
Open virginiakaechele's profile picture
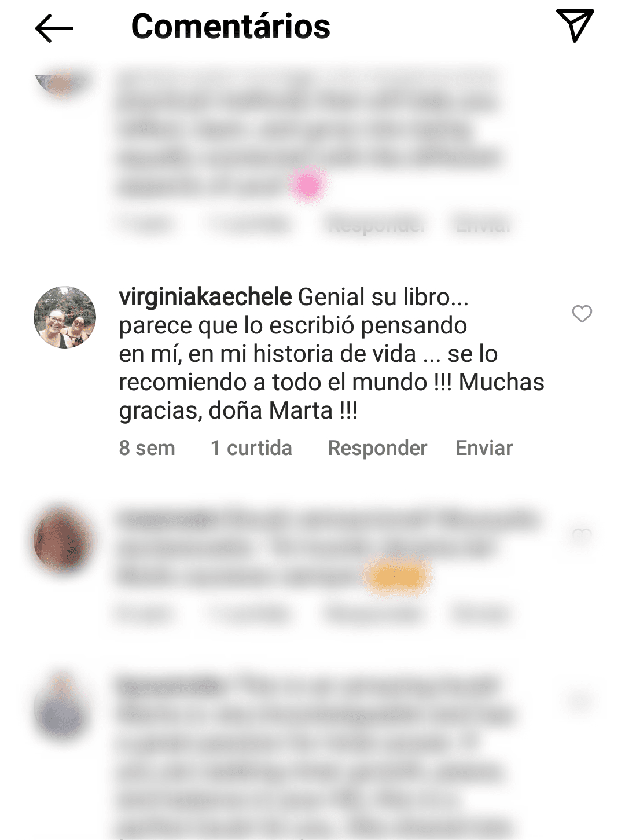(x=65, y=317)
